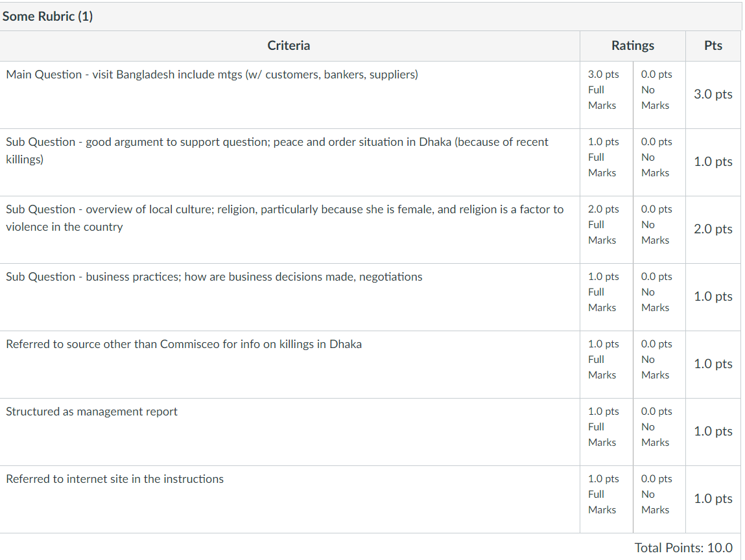Select Full Marks for management report structure
The height and width of the screenshot is (560, 745).
(x=606, y=432)
